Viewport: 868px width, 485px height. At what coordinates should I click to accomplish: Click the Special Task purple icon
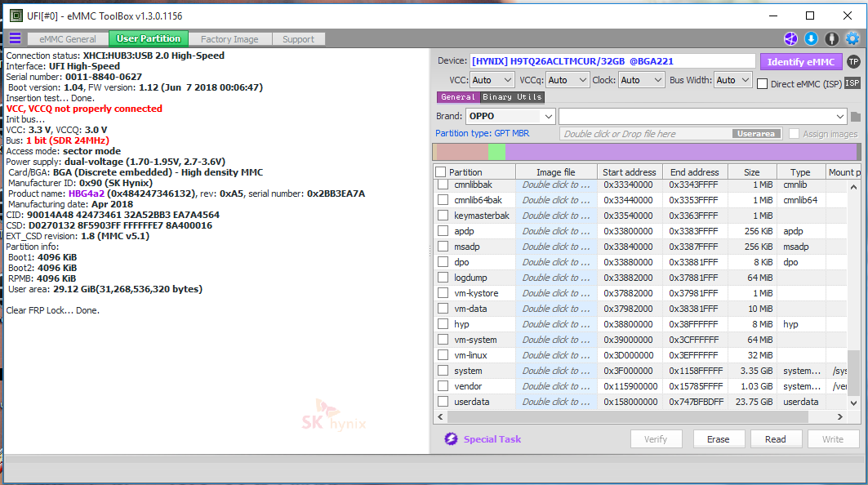pyautogui.click(x=452, y=439)
